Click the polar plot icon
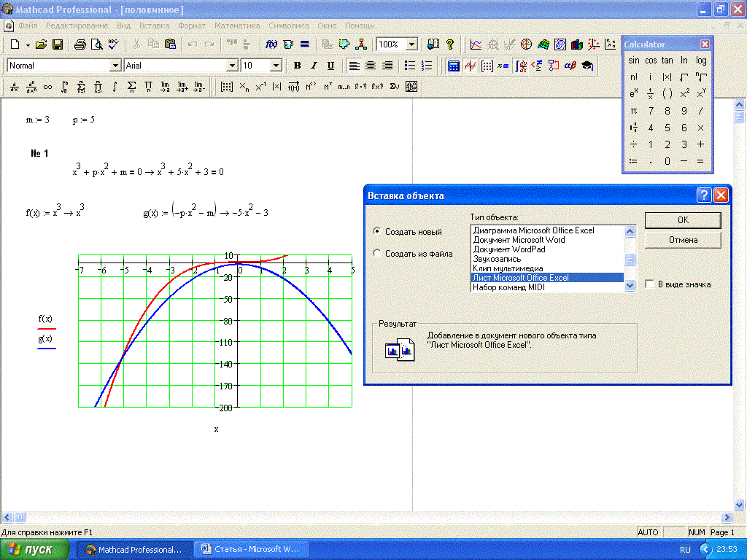 (526, 44)
